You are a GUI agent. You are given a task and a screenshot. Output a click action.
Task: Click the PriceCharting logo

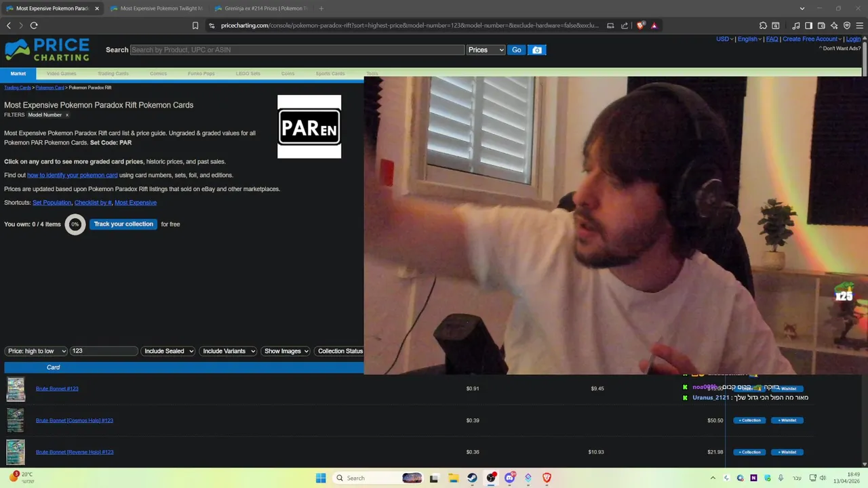point(47,50)
